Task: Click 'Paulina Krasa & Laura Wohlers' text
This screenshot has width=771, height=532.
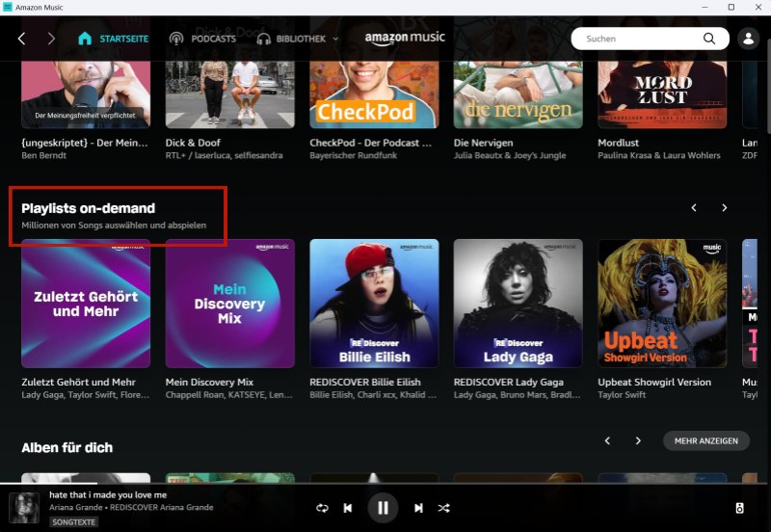Action: [659, 155]
